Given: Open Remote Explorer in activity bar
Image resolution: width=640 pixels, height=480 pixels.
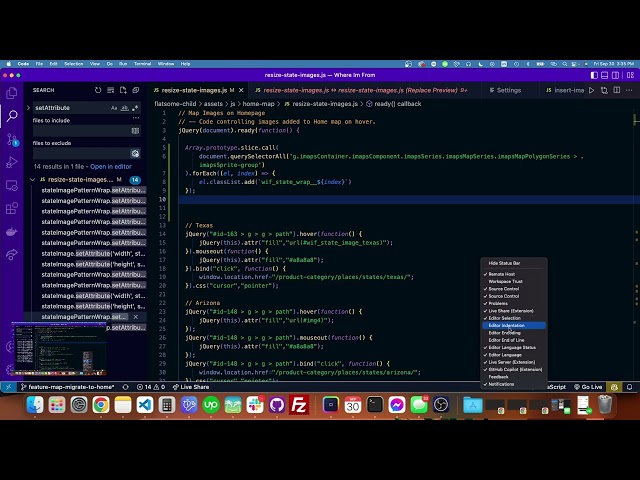Looking at the screenshot, I should (12, 186).
